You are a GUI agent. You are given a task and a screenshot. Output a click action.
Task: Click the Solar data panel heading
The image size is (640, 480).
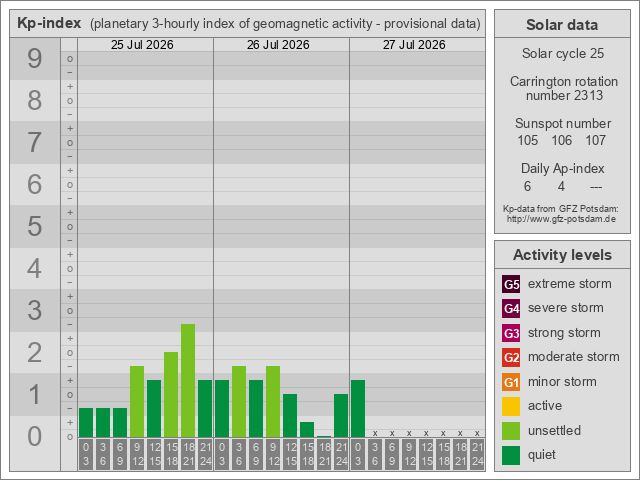tap(562, 24)
